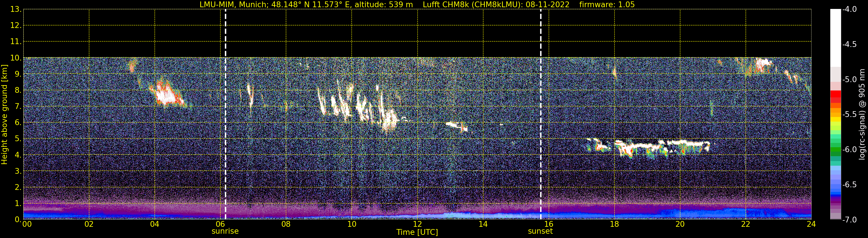The image size is (868, 238).
Task: Click the '16' time axis tick label
Action: point(549,224)
